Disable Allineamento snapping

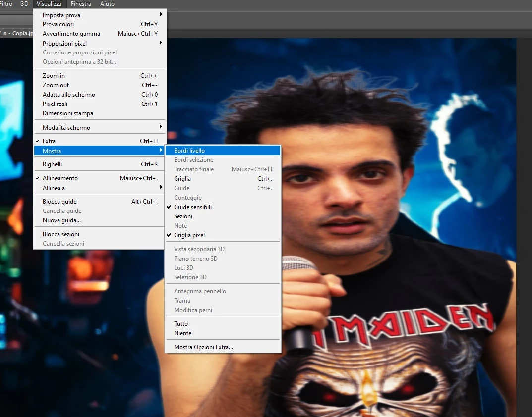(x=100, y=178)
